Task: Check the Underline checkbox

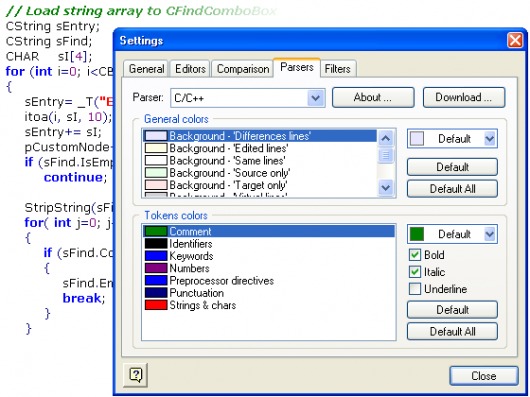Action: pyautogui.click(x=438, y=289)
